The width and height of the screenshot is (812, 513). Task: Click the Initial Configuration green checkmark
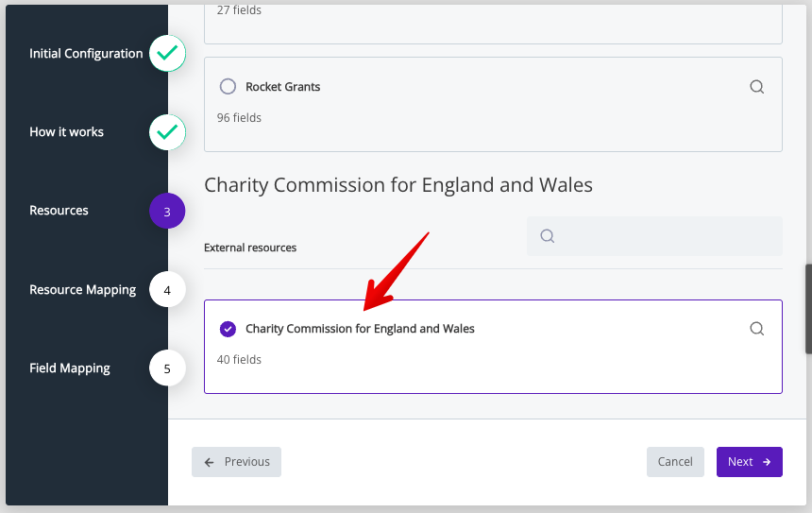pos(167,53)
